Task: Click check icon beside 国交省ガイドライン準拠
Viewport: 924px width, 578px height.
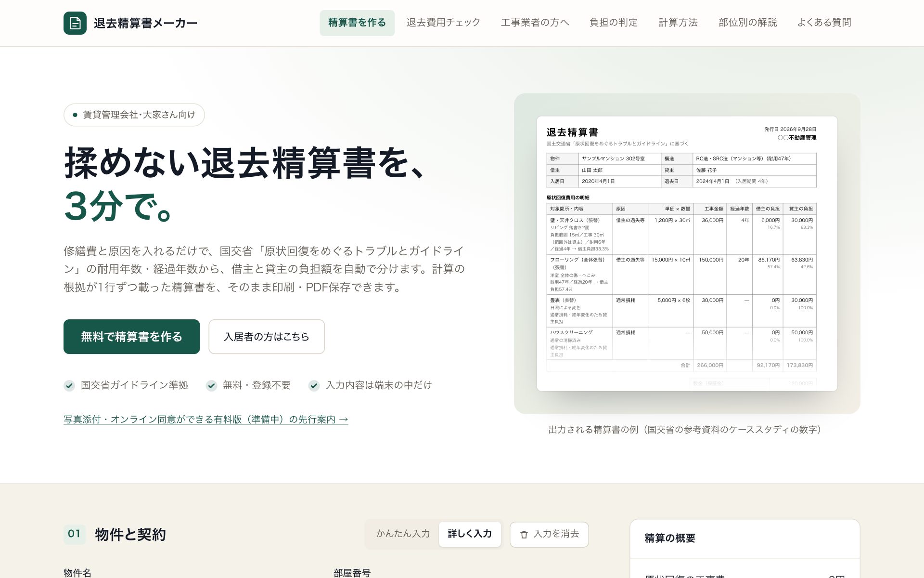Action: pos(69,386)
